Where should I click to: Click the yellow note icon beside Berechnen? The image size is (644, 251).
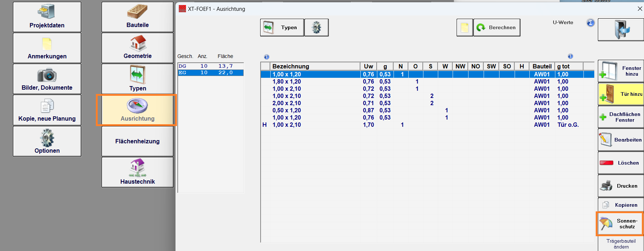(465, 28)
